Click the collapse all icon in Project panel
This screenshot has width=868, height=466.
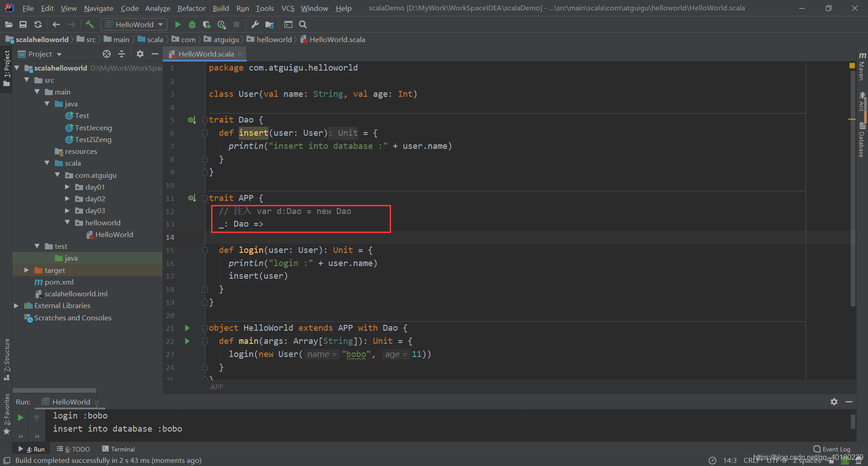coord(122,54)
